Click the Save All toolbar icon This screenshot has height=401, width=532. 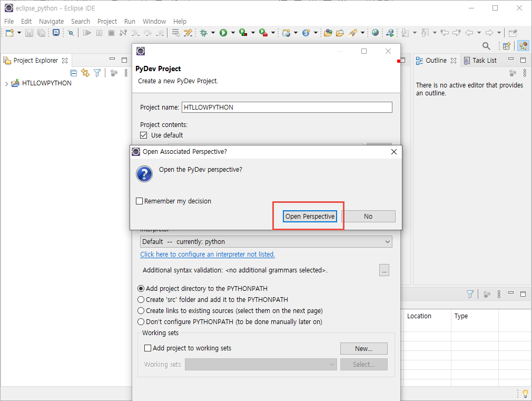pos(41,33)
